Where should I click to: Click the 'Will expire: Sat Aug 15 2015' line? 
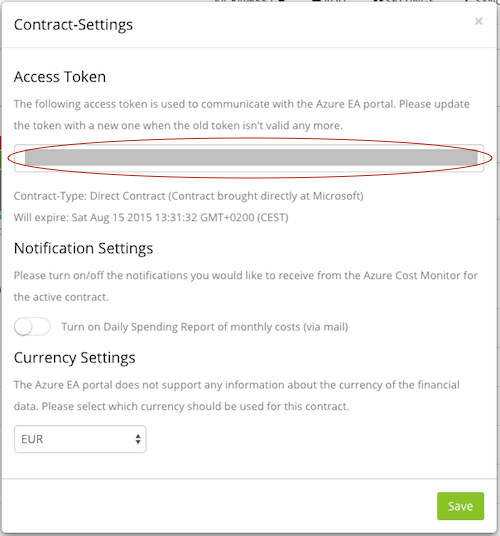click(x=151, y=217)
